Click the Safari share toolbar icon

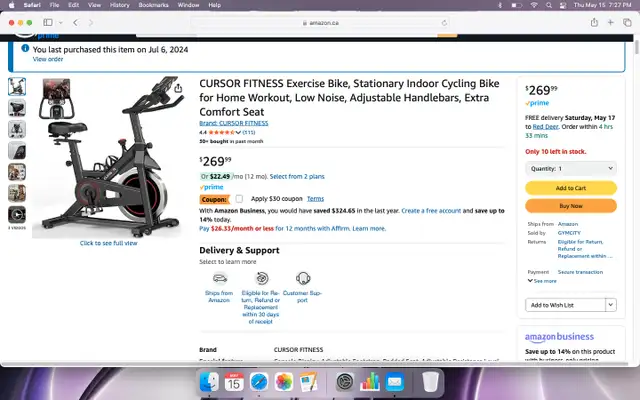click(x=594, y=22)
